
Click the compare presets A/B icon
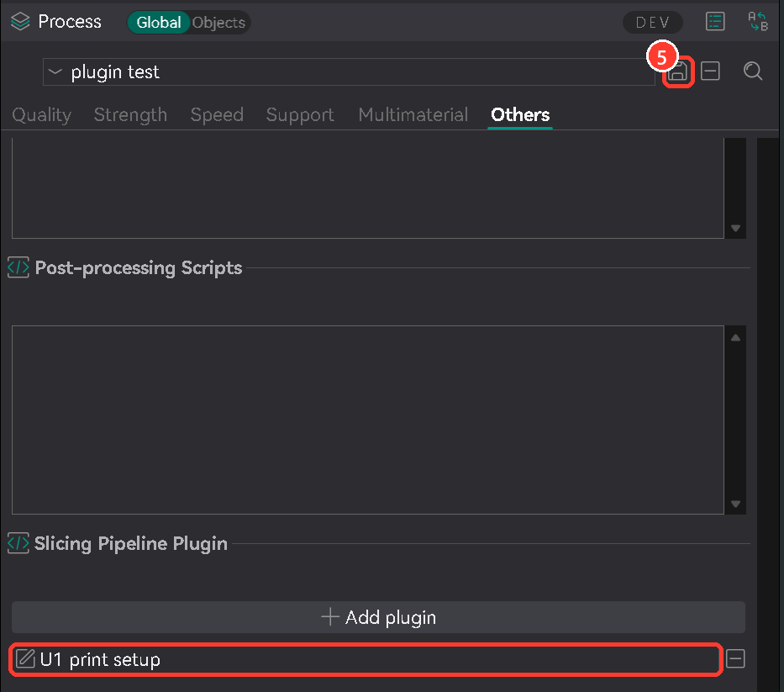tap(758, 22)
